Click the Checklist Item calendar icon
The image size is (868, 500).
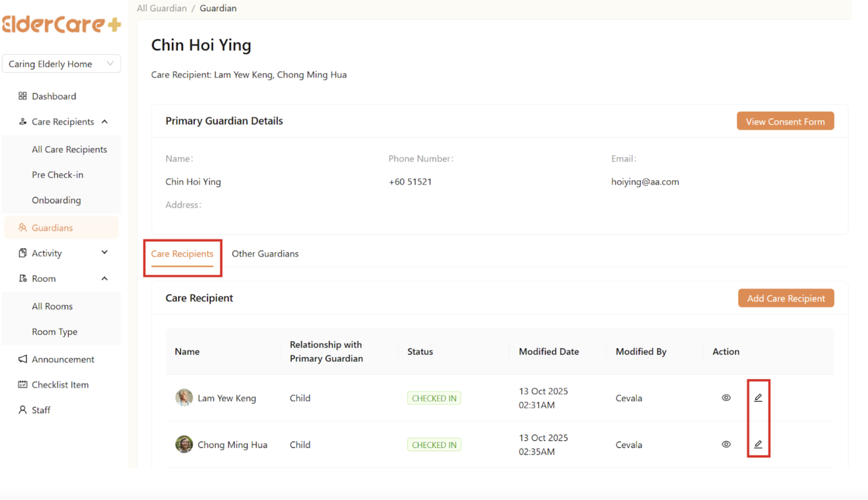coord(22,384)
